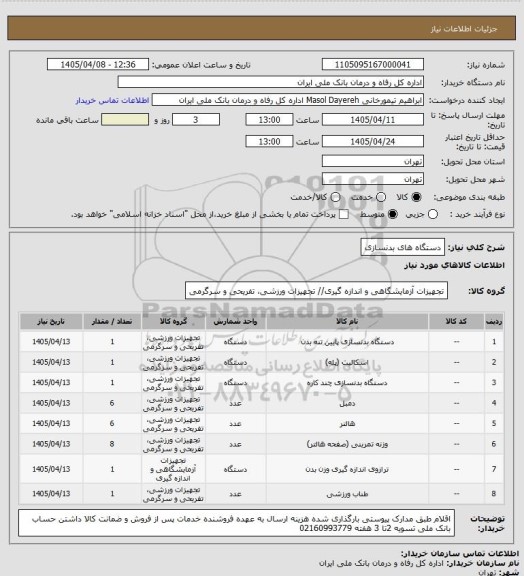This screenshot has width=524, height=576.
Task: Click the تعداد / مقدار column header
Action: (112, 322)
